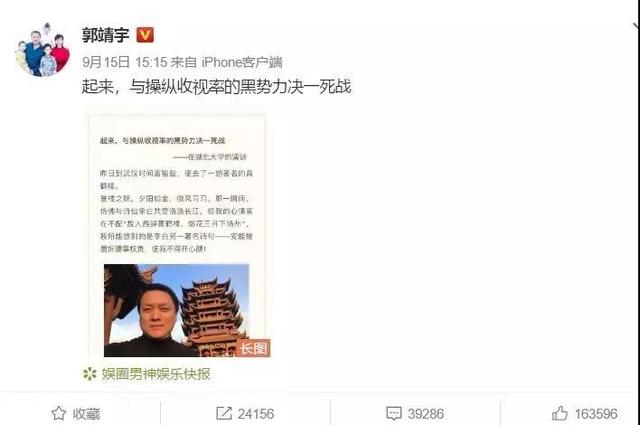Open the attached long article image
This screenshot has height=425, width=640.
[177, 236]
